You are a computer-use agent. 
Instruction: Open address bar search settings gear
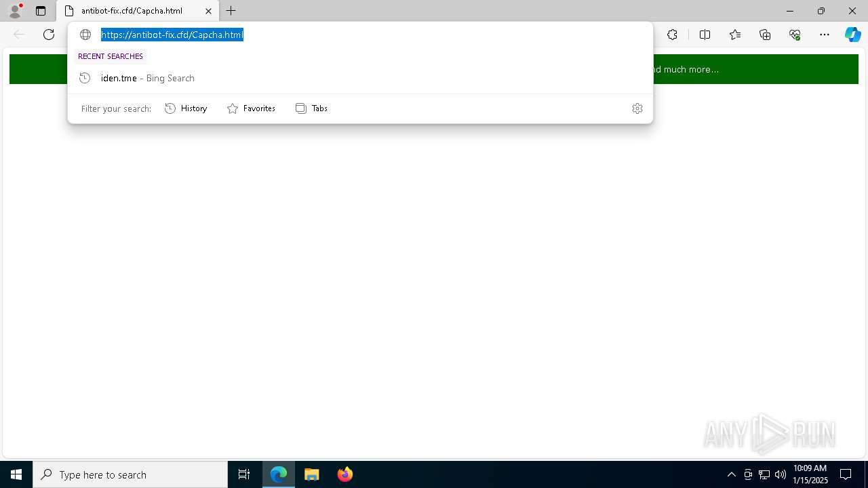(637, 108)
